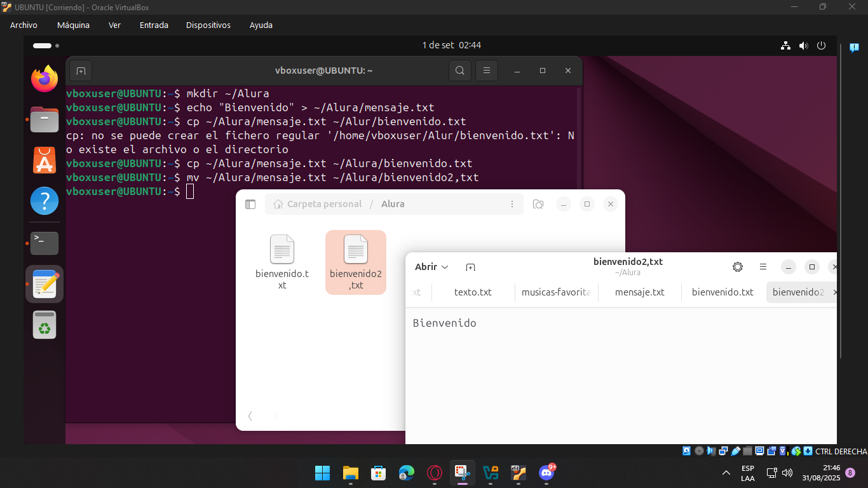The image size is (868, 488).
Task: Select the Terminal icon in the dock
Action: pyautogui.click(x=44, y=243)
